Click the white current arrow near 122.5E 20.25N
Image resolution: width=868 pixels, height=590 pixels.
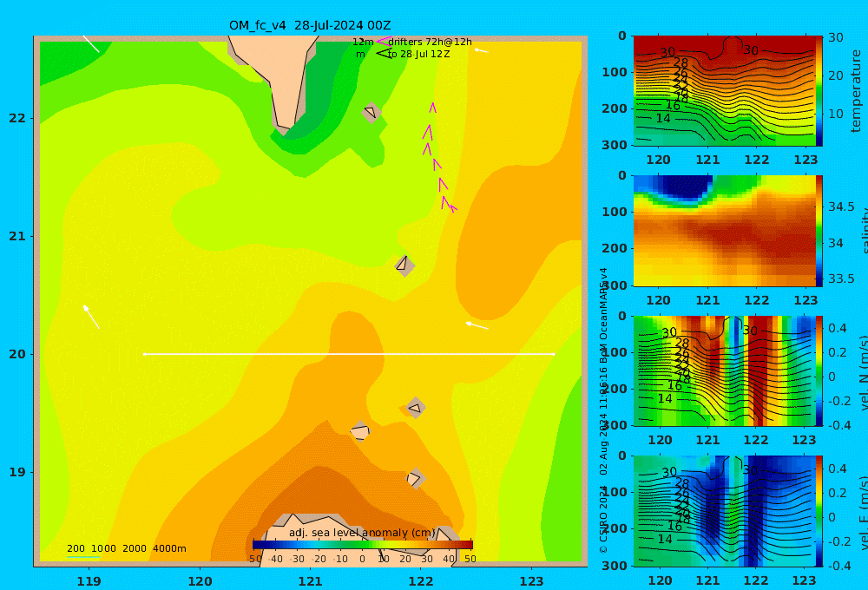[477, 325]
